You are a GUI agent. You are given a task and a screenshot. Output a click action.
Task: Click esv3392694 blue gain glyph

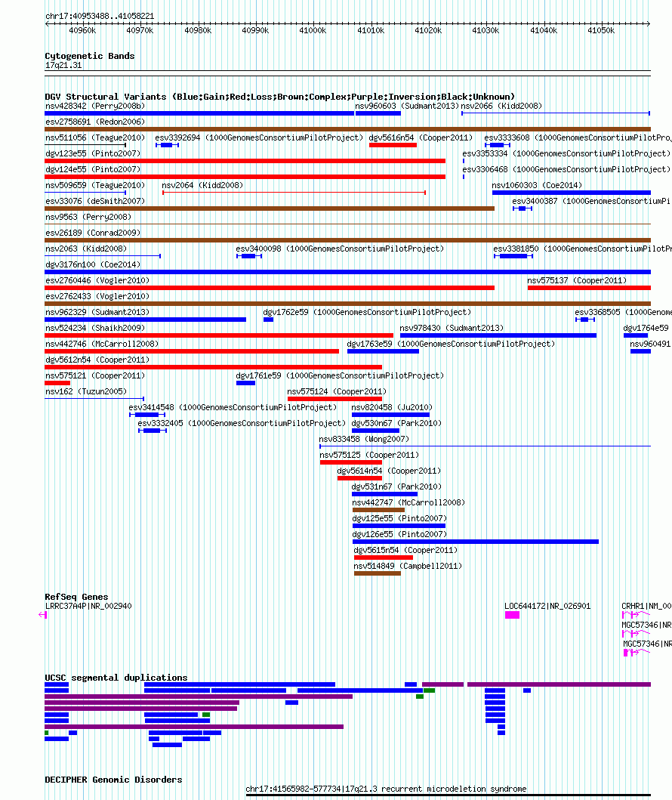coord(167,145)
